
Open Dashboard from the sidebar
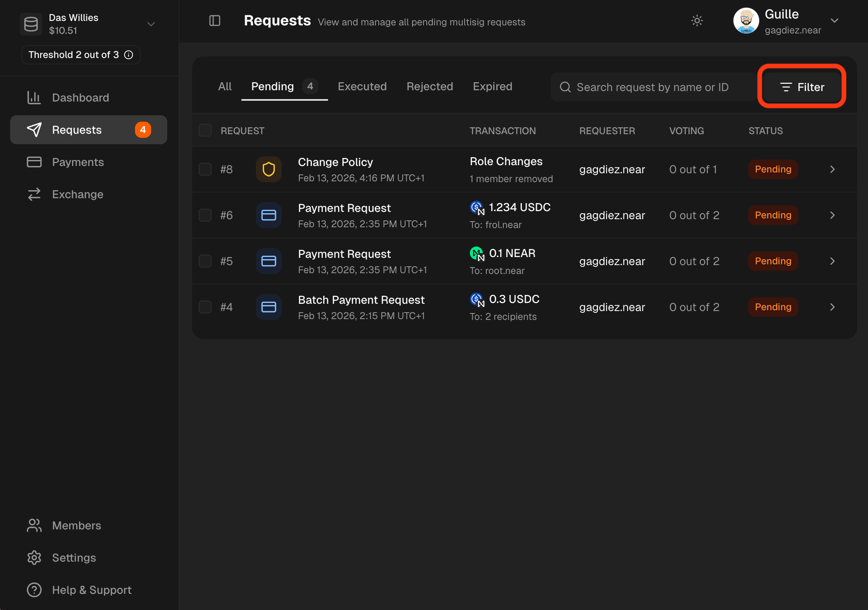[80, 98]
